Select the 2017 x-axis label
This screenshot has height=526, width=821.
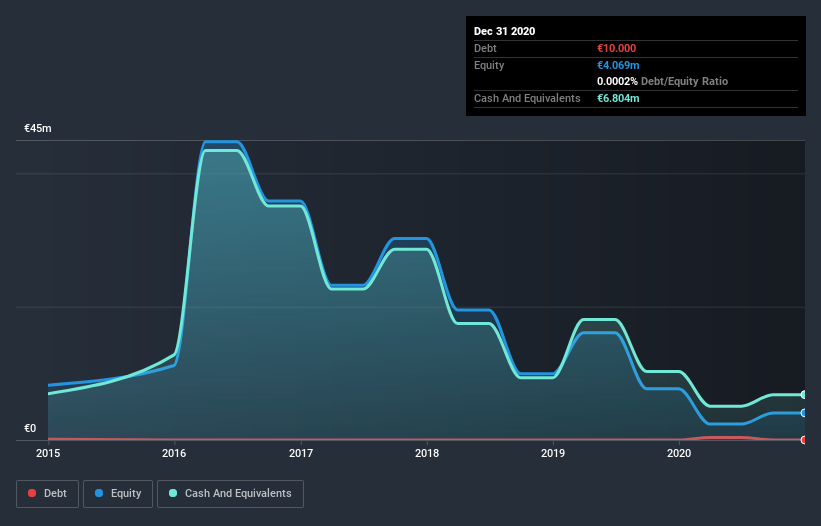tap(301, 453)
